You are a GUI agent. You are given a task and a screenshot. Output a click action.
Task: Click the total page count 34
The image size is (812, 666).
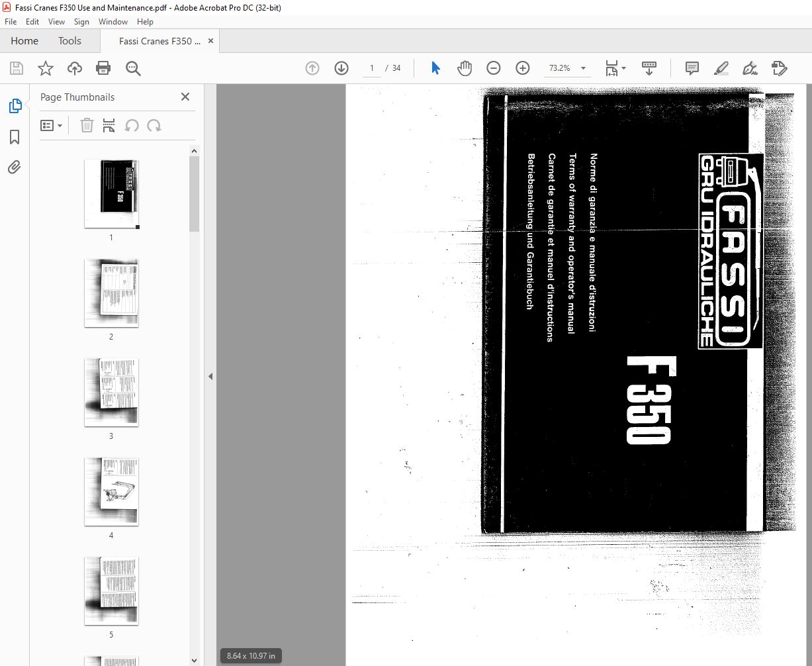(x=396, y=68)
